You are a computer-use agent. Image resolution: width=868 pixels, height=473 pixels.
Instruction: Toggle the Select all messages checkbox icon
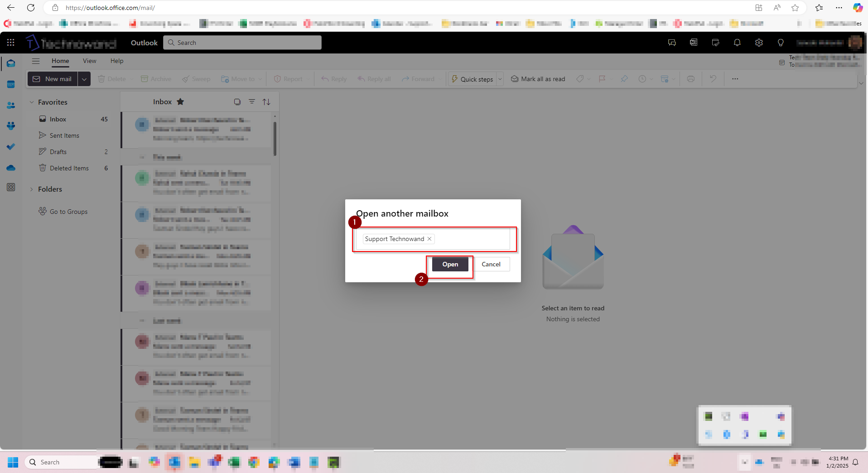[x=237, y=101]
